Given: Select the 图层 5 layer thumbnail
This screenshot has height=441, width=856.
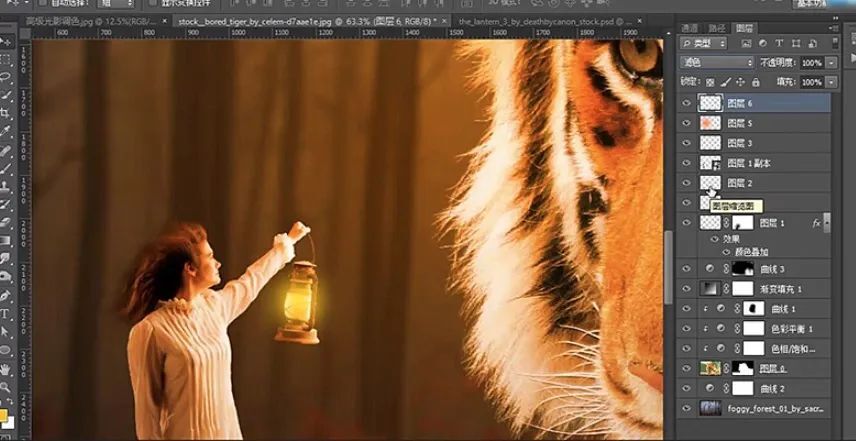Looking at the screenshot, I should pos(709,123).
